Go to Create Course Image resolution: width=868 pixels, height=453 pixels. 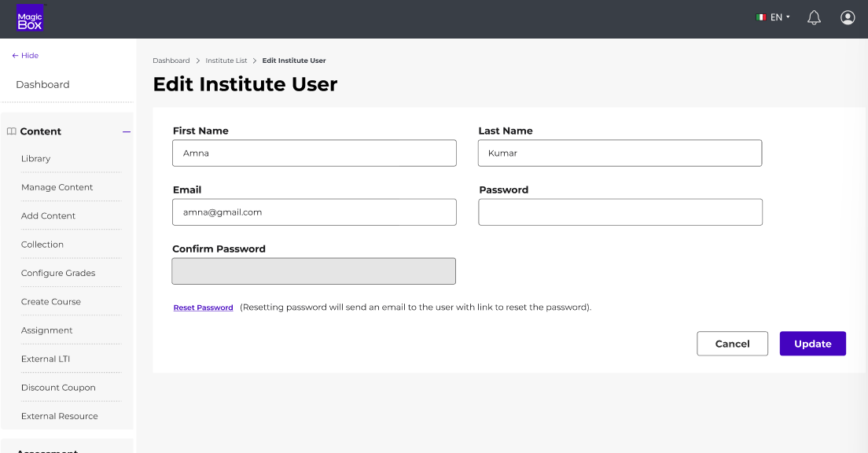51,302
